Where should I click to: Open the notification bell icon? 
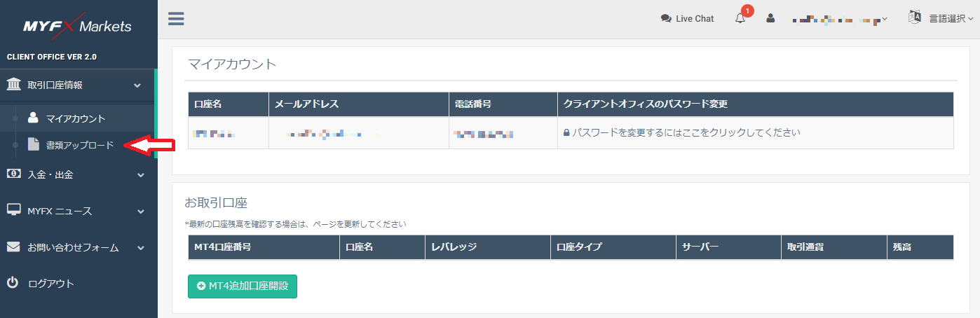point(740,19)
